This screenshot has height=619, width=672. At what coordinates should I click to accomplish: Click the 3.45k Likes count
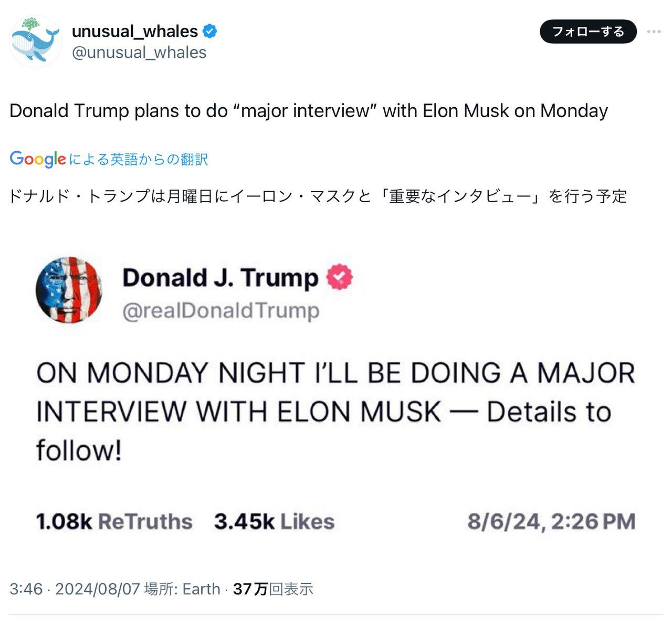(x=274, y=521)
